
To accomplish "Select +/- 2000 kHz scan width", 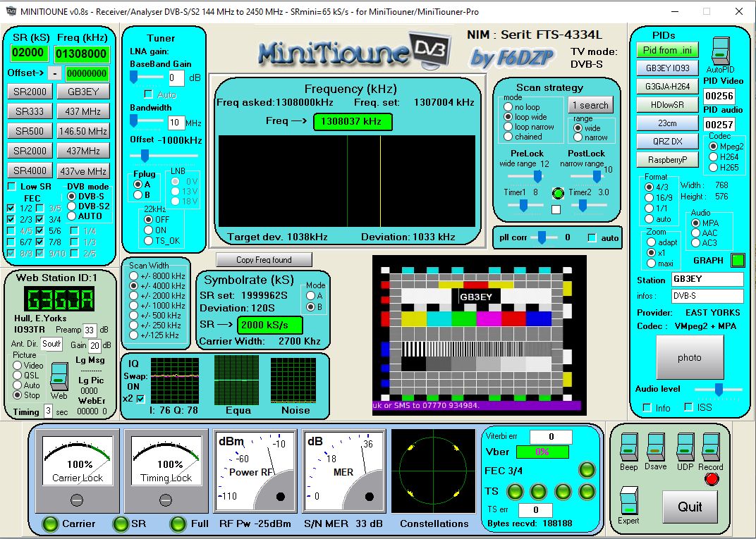I will (x=133, y=296).
